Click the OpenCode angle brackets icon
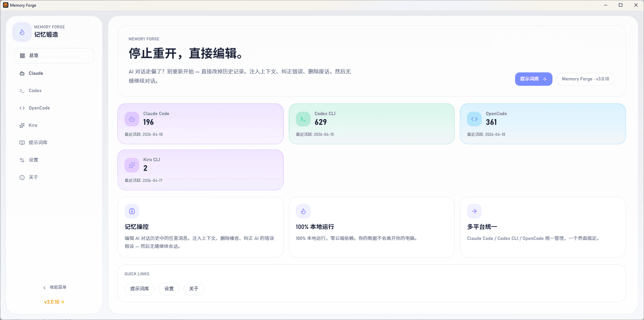The height and width of the screenshot is (320, 644). (x=474, y=119)
